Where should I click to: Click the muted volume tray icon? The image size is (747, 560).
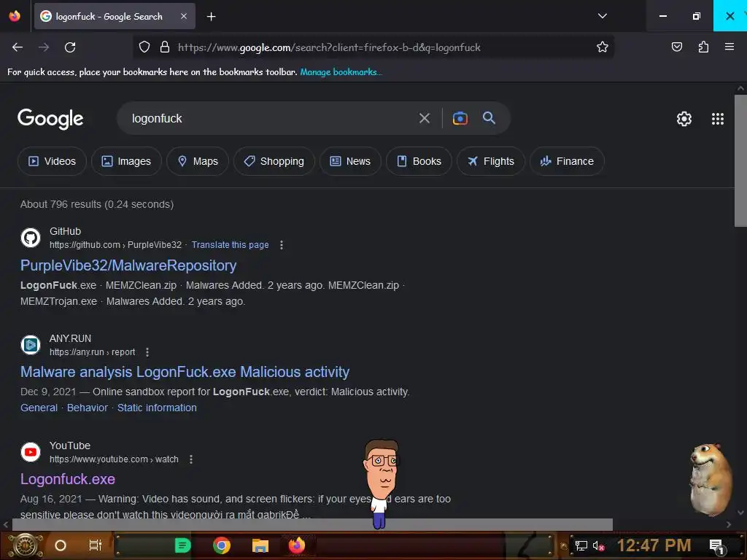pos(598,545)
